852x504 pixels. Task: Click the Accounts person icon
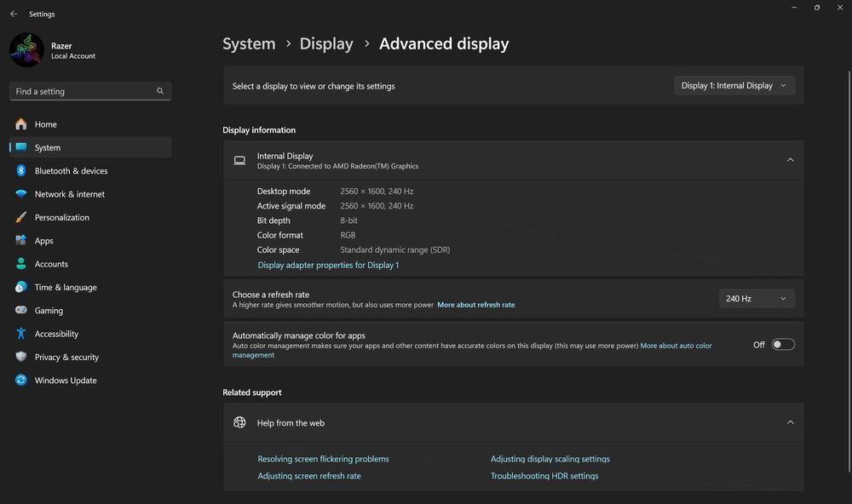click(x=21, y=263)
